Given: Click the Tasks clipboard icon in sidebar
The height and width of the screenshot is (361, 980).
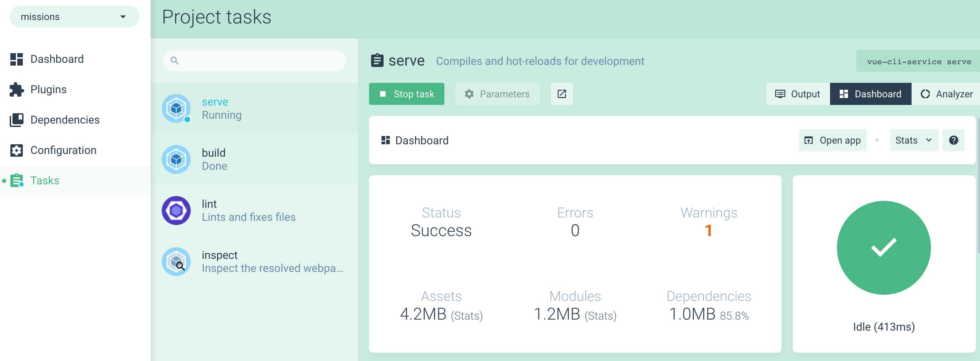Looking at the screenshot, I should (17, 180).
